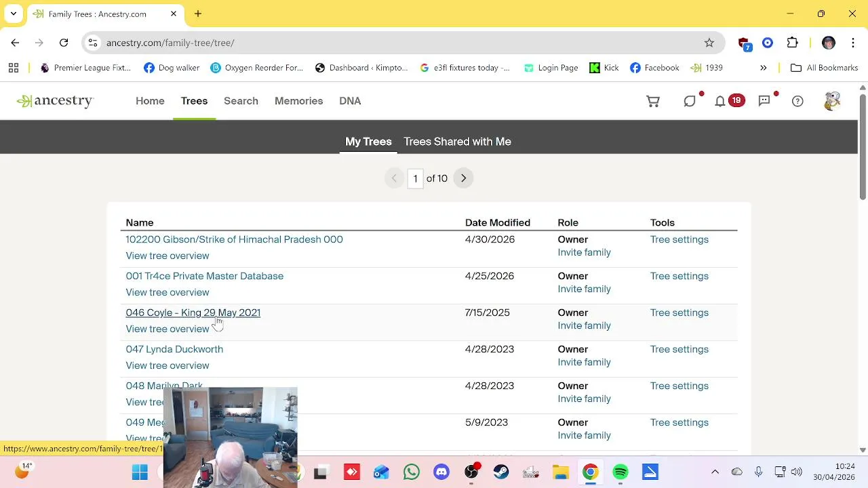The image size is (868, 488).
Task: Open the Ancestry account avatar menu
Action: 832,101
